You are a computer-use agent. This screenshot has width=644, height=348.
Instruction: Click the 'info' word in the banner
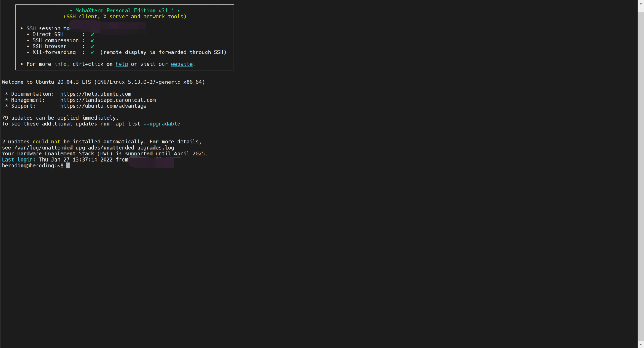(x=60, y=64)
